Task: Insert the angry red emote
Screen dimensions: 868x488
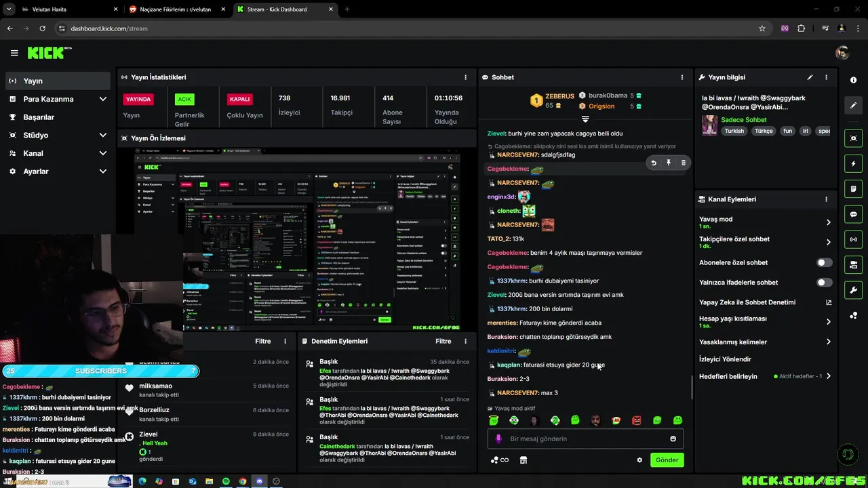Action: [636, 420]
